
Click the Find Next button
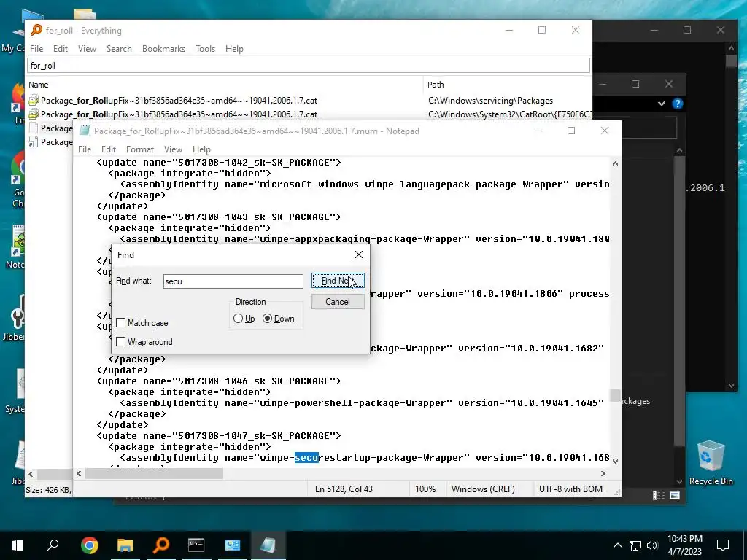click(338, 281)
